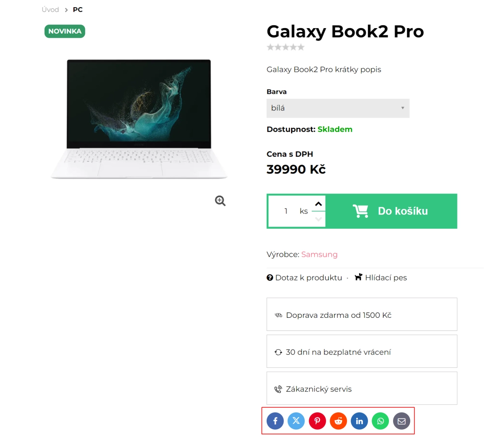
Task: Increase quantity with up arrow
Action: click(x=318, y=204)
